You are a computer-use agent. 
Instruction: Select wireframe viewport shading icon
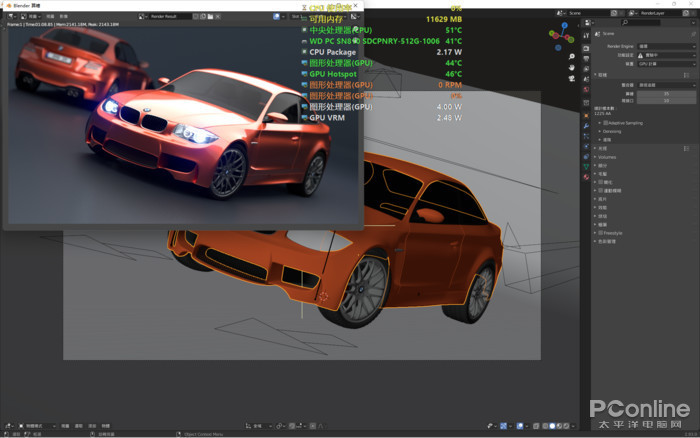[546, 426]
